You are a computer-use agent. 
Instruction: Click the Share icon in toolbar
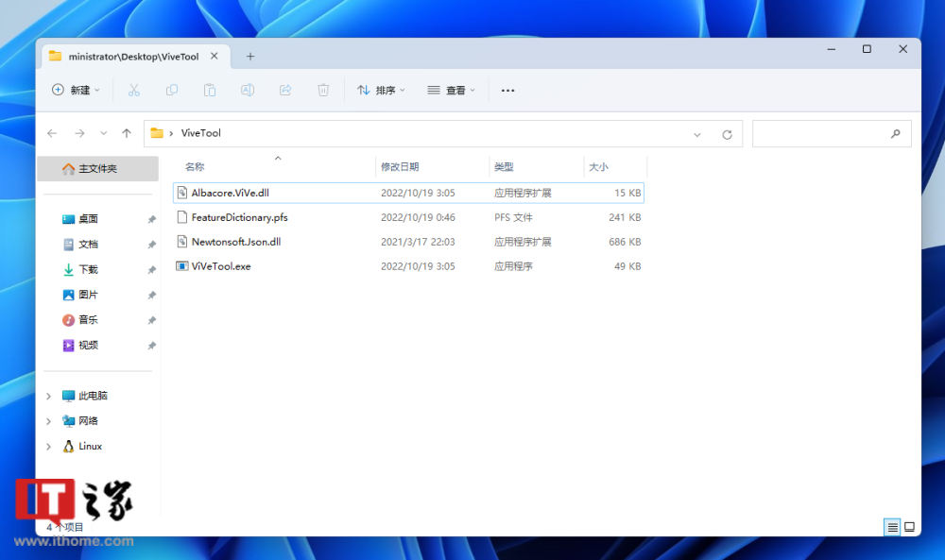click(285, 91)
